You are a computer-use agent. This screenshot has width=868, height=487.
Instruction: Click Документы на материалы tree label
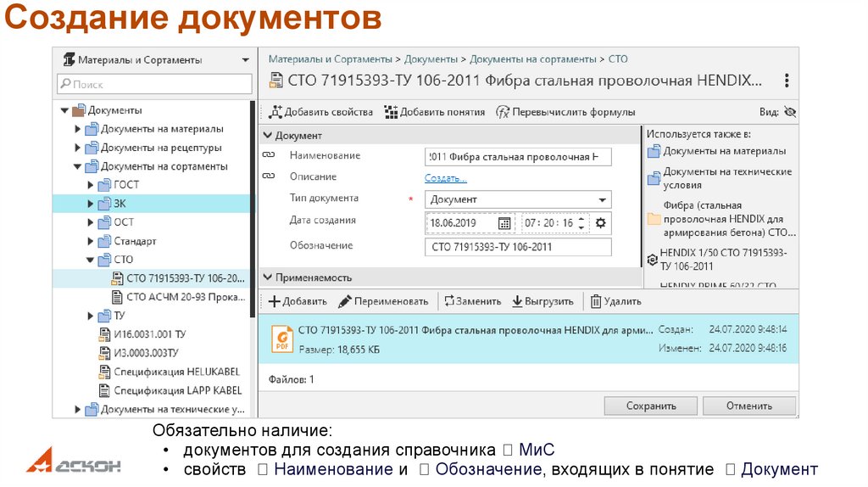pyautogui.click(x=162, y=129)
